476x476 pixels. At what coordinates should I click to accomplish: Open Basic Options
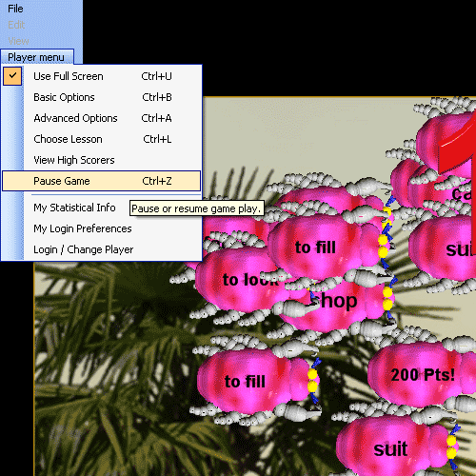(x=102, y=97)
